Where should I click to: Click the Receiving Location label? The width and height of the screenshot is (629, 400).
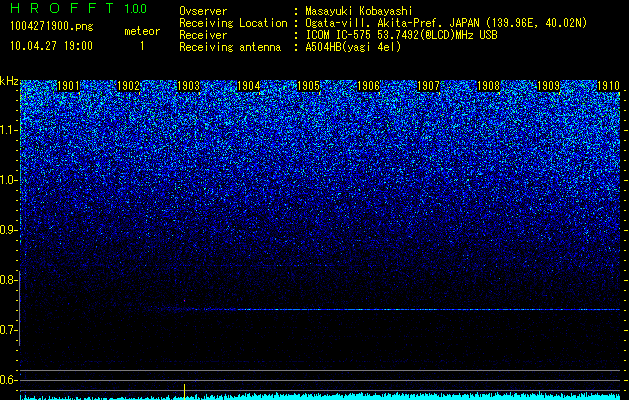pos(233,23)
